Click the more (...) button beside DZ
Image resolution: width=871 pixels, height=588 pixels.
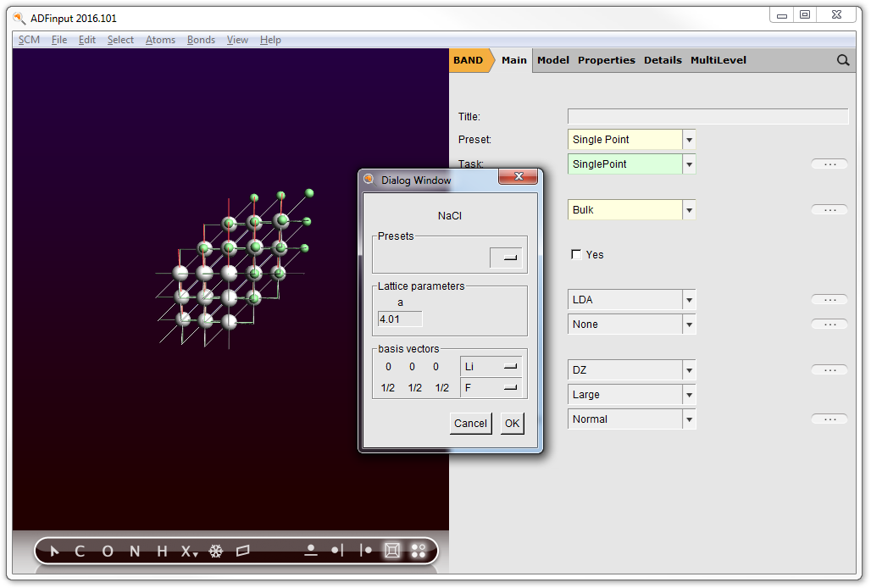[829, 370]
